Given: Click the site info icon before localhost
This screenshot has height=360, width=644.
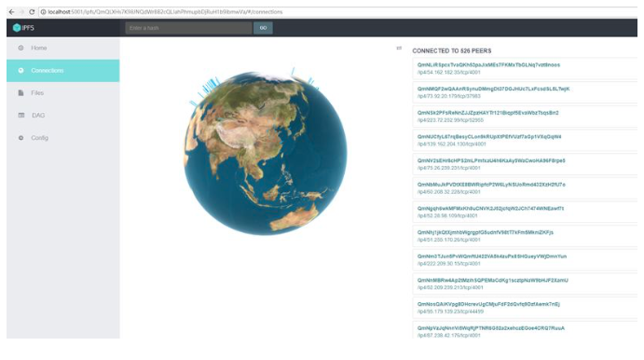Looking at the screenshot, I should 43,12.
